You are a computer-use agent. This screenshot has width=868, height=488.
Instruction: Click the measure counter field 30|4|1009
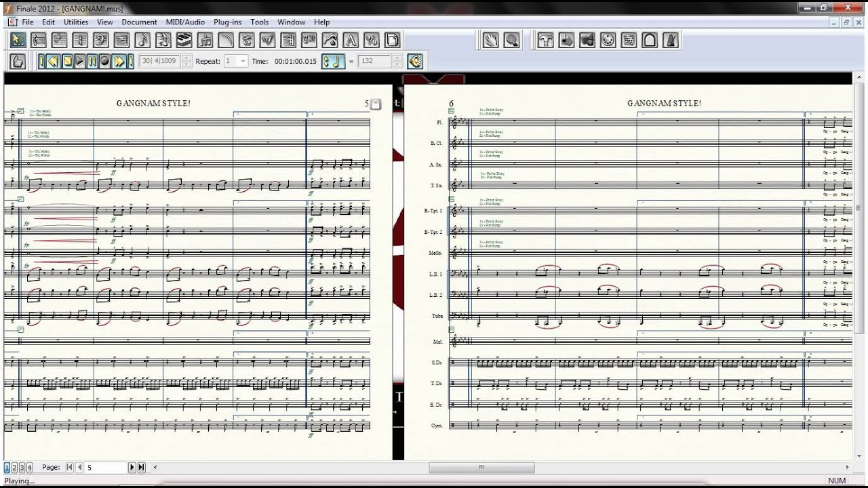click(x=160, y=61)
